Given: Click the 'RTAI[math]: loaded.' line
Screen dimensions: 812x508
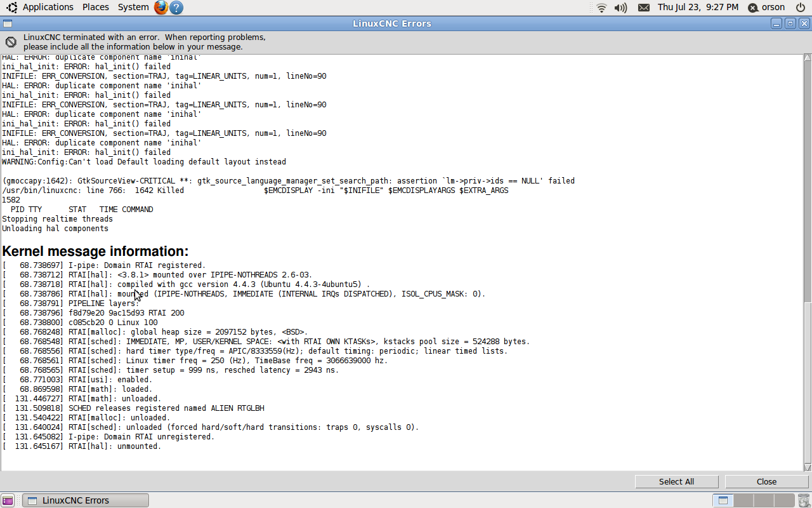Looking at the screenshot, I should pos(77,389).
